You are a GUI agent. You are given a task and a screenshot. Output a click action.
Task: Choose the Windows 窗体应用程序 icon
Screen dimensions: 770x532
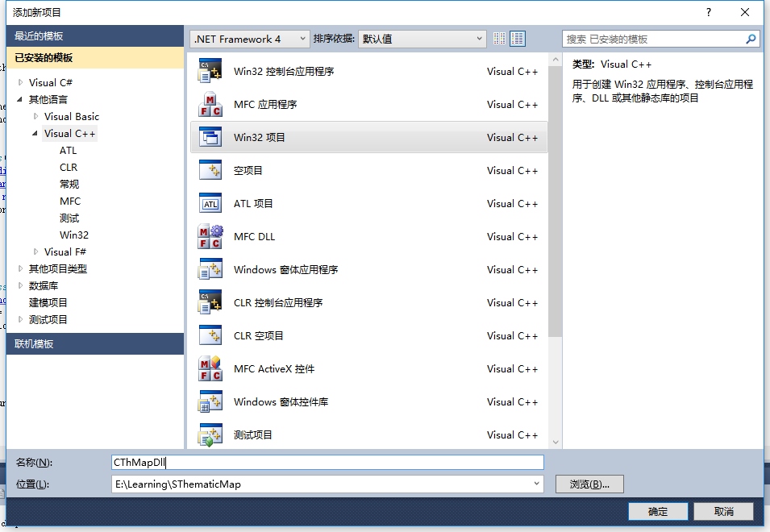(x=210, y=269)
